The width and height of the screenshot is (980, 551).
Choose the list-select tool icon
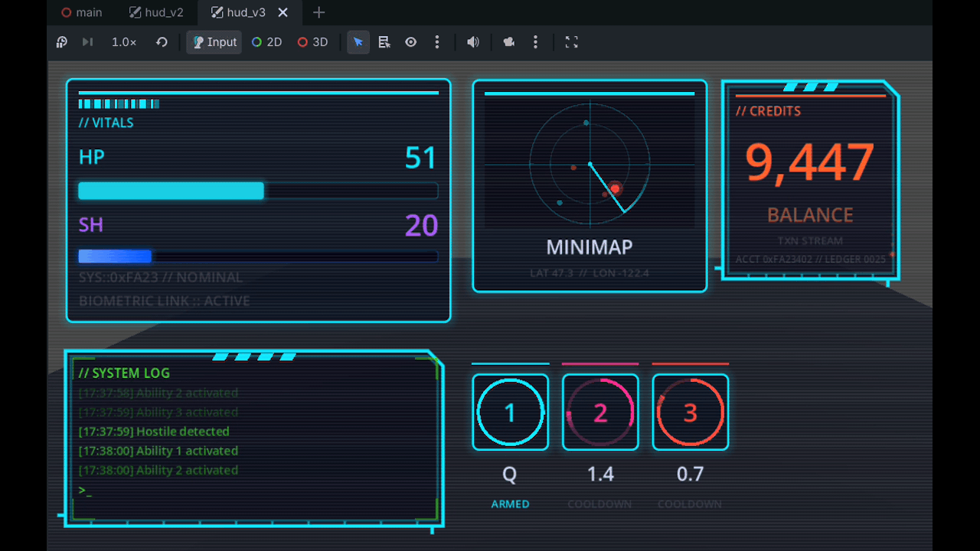[x=384, y=42]
